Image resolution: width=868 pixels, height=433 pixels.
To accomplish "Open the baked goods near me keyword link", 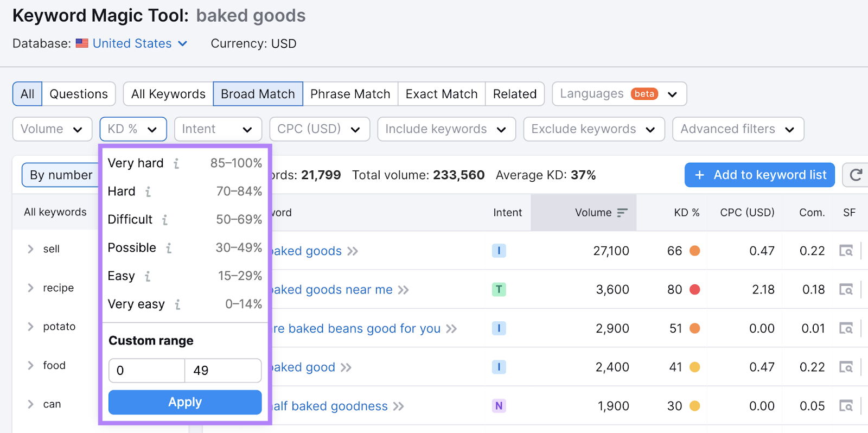I will 331,290.
